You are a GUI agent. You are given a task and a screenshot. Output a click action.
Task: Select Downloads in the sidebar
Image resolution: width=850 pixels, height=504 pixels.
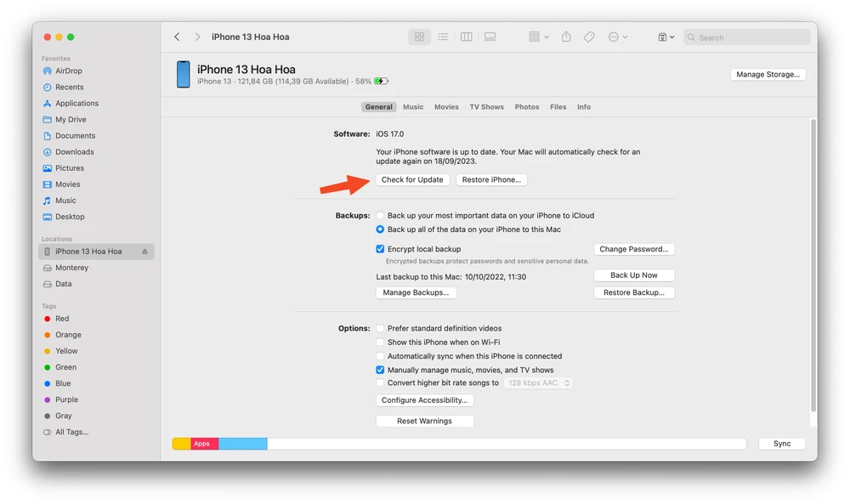coord(76,151)
